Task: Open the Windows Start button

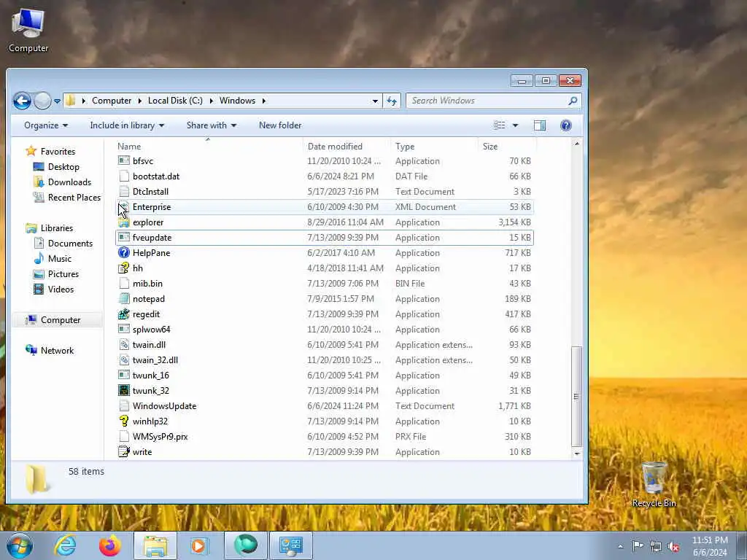Action: tap(20, 545)
